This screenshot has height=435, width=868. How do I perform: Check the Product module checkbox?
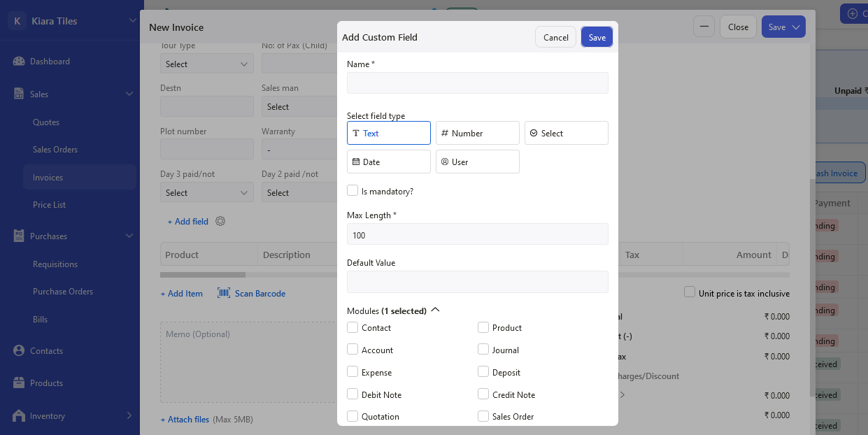tap(483, 327)
